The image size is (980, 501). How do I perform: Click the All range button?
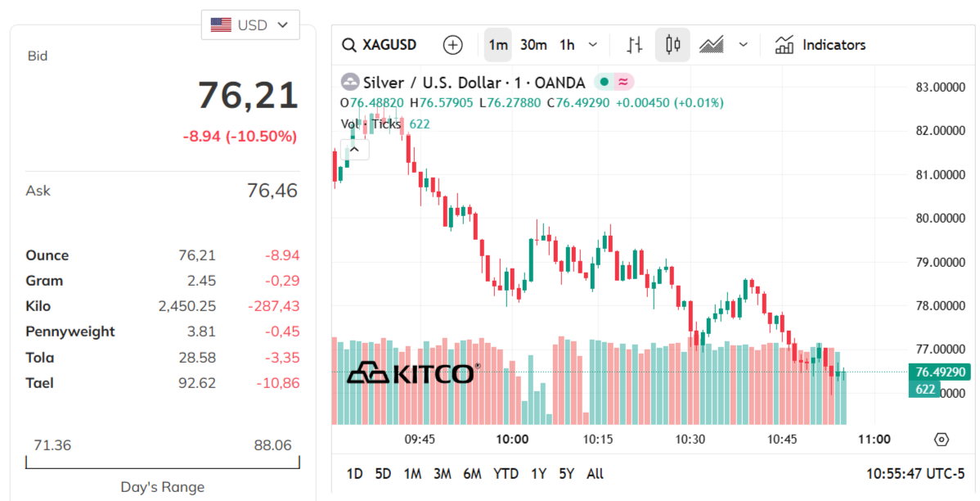pyautogui.click(x=595, y=473)
